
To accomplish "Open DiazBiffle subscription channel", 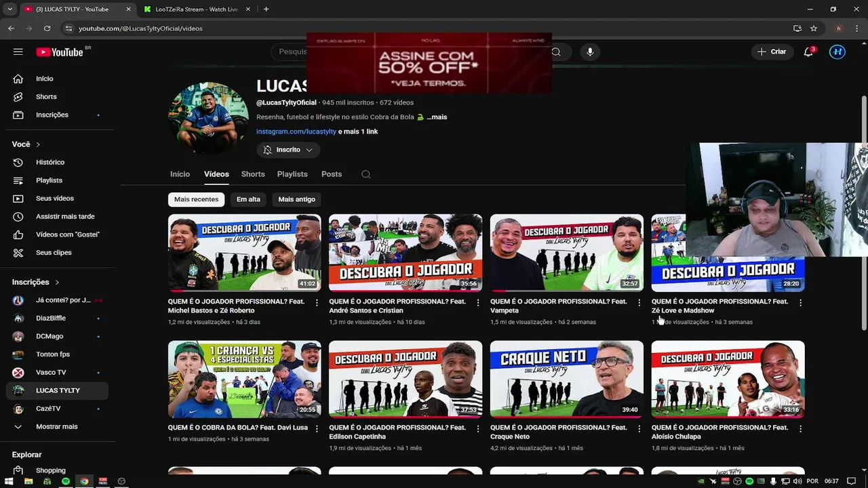I will pyautogui.click(x=58, y=319).
